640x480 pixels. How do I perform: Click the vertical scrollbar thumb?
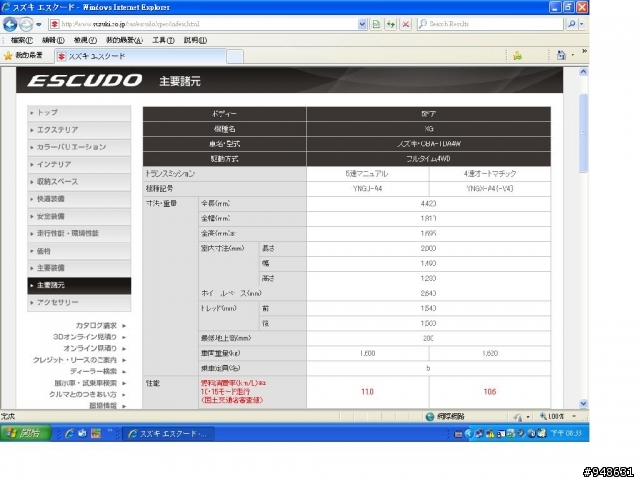[x=583, y=133]
